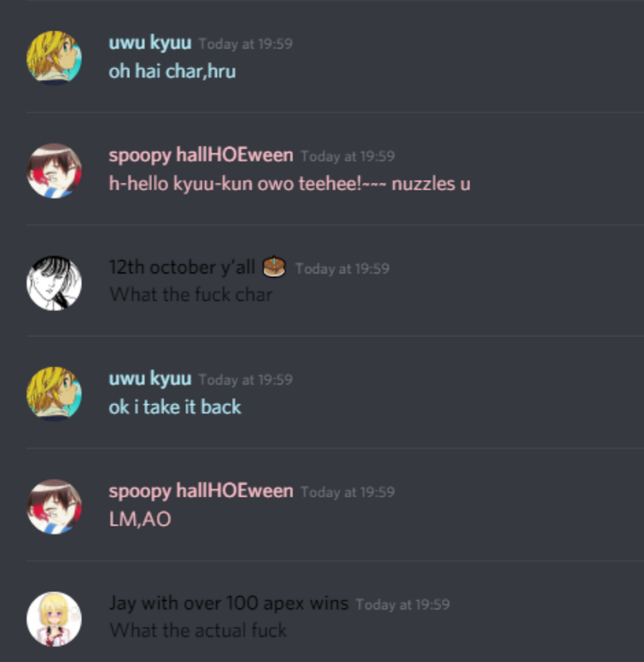The width and height of the screenshot is (644, 662).
Task: Select the "h-hello kyuu-kun owo teehee" message
Action: click(290, 184)
